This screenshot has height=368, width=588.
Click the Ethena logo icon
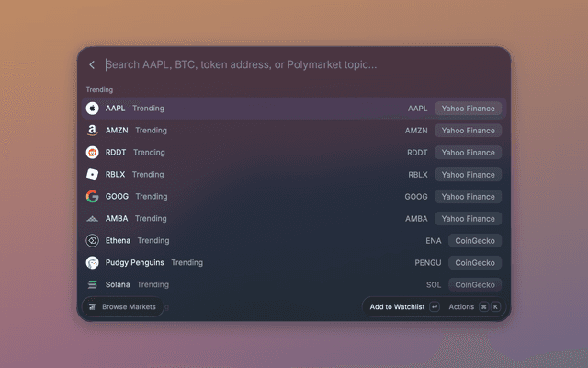(92, 240)
